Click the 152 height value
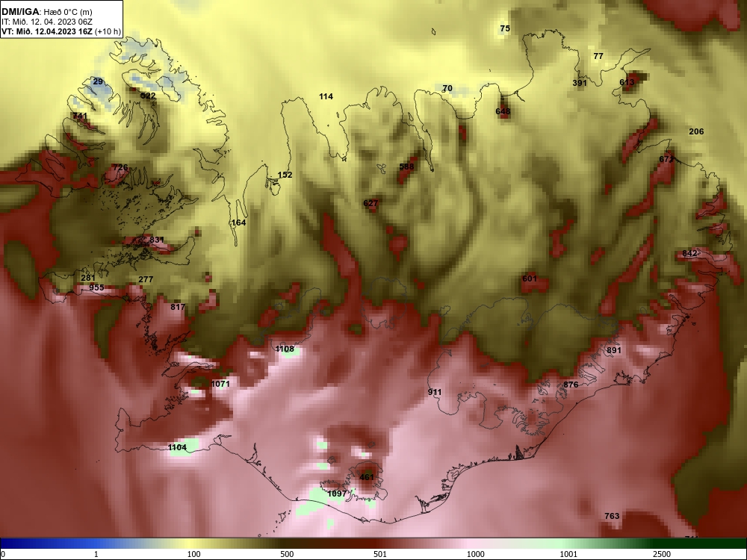 [285, 175]
